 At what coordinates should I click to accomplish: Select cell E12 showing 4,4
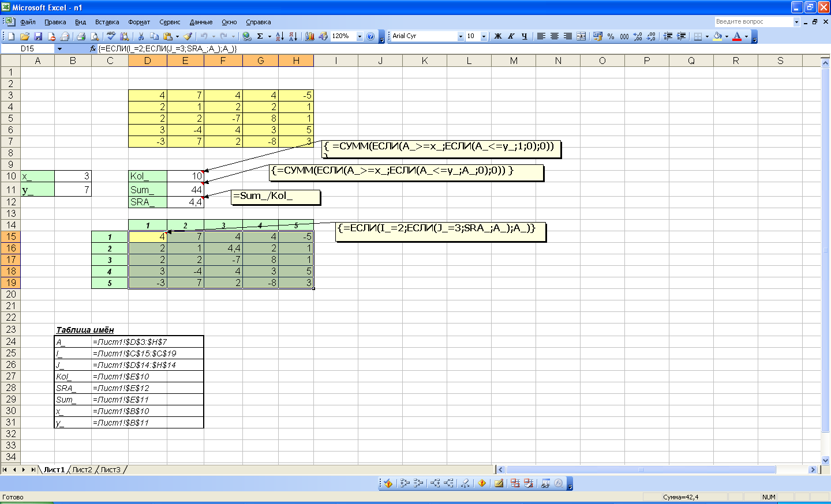[185, 202]
